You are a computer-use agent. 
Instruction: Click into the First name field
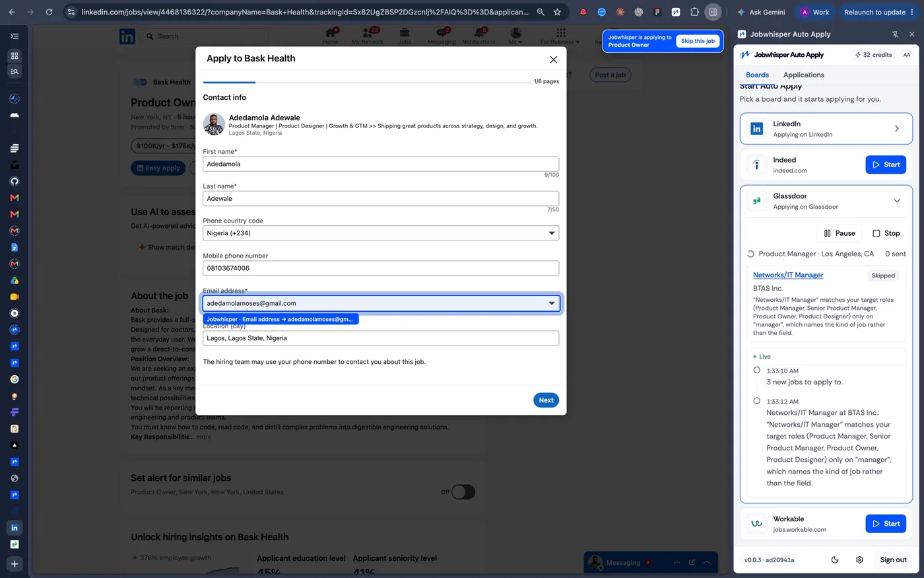click(381, 164)
